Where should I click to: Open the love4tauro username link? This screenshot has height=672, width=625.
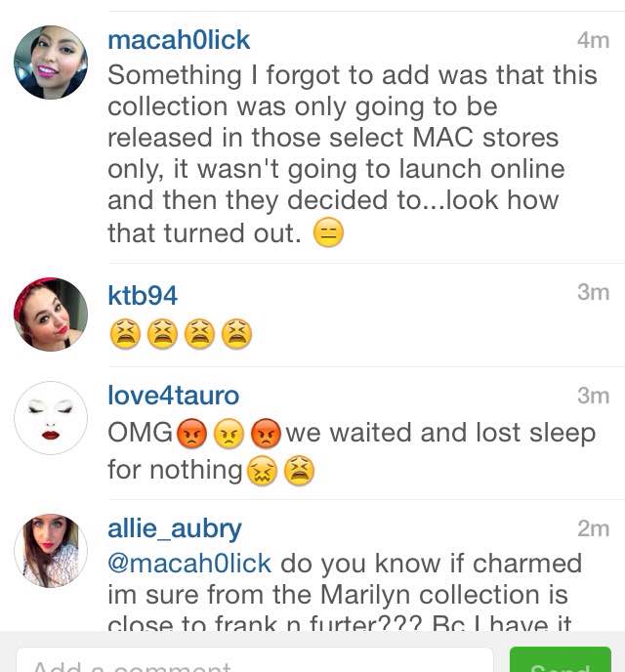pos(173,396)
